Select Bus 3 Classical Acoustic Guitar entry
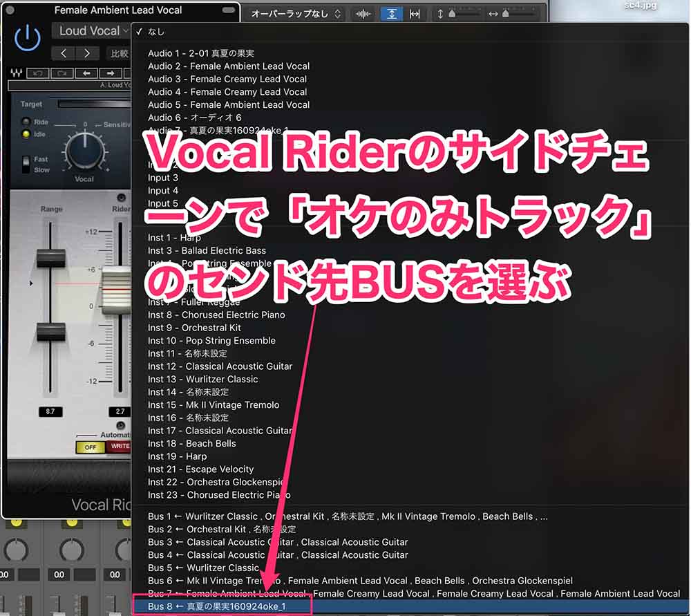This screenshot has width=691, height=616. pyautogui.click(x=410, y=542)
